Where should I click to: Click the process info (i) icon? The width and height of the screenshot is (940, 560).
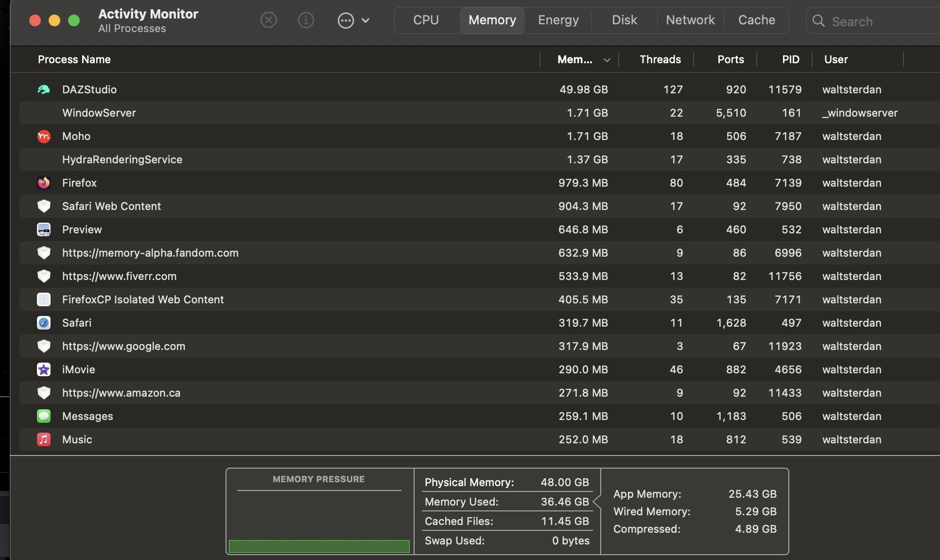click(306, 20)
